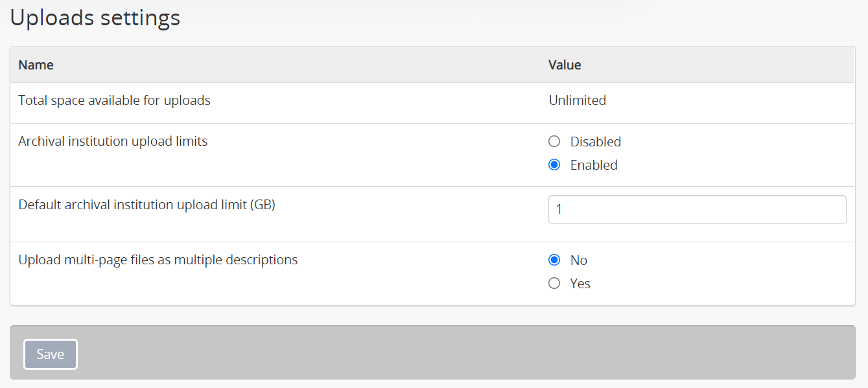Click the 'Enabled' option label text
This screenshot has width=868, height=388.
pyautogui.click(x=594, y=165)
